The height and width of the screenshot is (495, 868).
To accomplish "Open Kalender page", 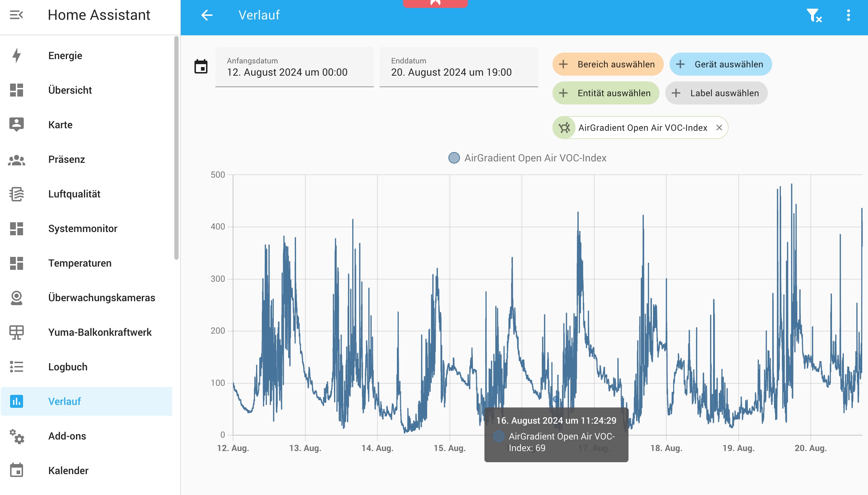I will tap(86, 471).
